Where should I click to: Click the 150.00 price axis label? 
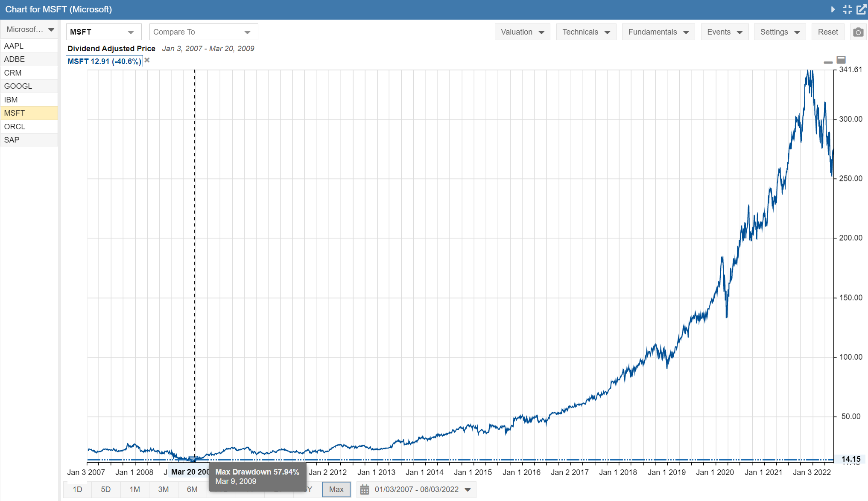(850, 297)
